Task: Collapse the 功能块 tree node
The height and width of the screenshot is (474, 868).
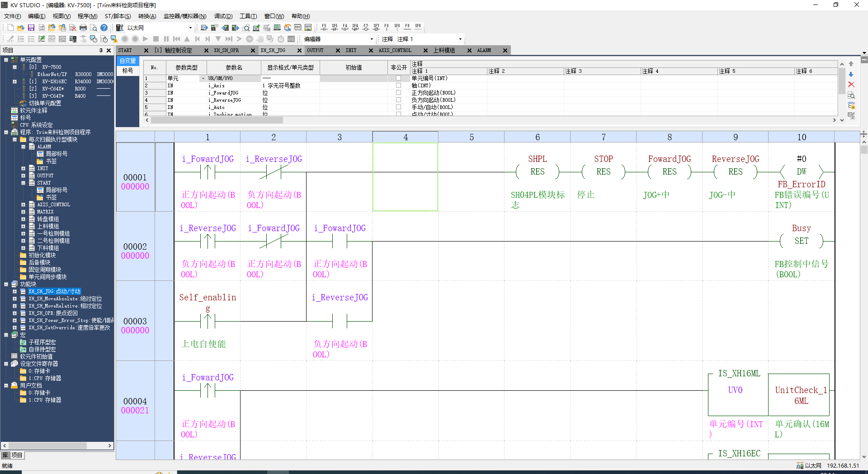Action: pos(6,284)
